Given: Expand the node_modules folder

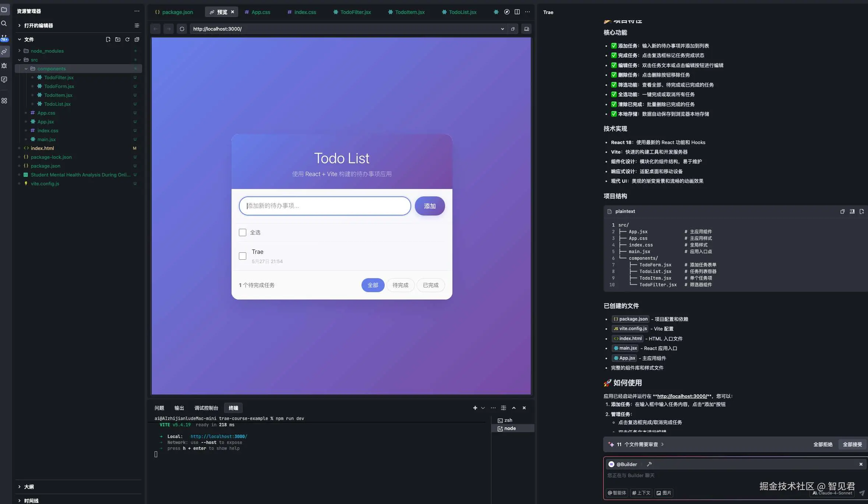Looking at the screenshot, I should tap(47, 51).
